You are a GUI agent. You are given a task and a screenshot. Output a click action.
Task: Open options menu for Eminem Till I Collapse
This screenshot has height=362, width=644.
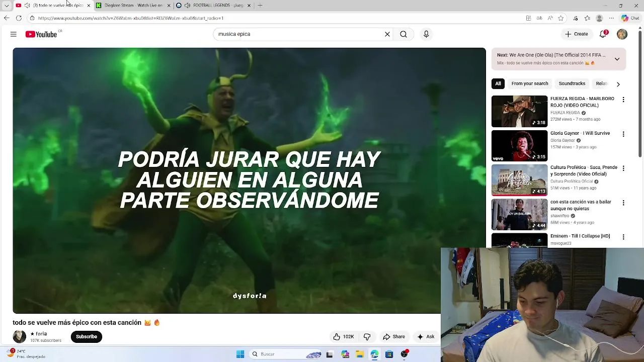623,237
